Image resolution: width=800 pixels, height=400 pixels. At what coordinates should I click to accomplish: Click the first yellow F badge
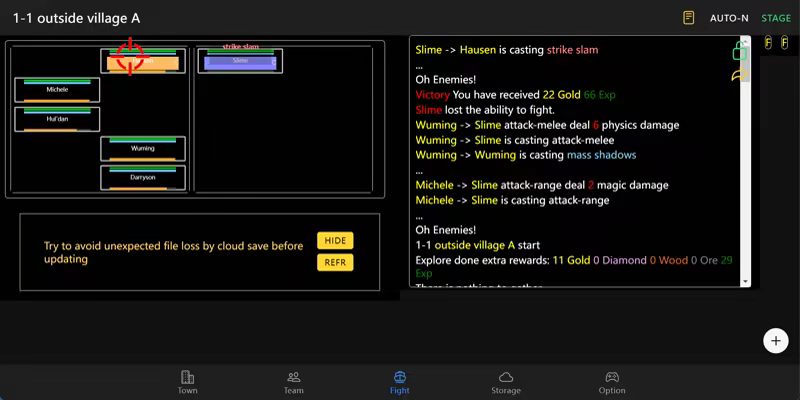[x=768, y=43]
